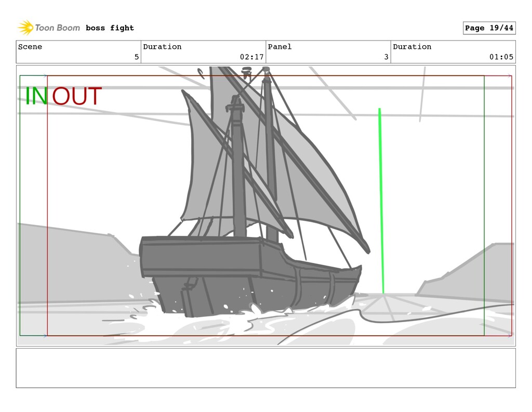Image resolution: width=532 pixels, height=412 pixels.
Task: Click the green 'IN' camera label
Action: [36, 96]
